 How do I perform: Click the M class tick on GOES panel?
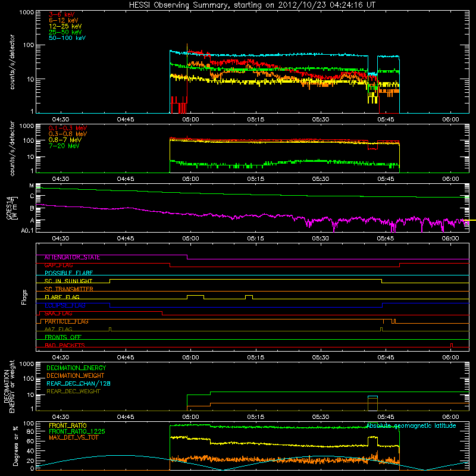32,186
